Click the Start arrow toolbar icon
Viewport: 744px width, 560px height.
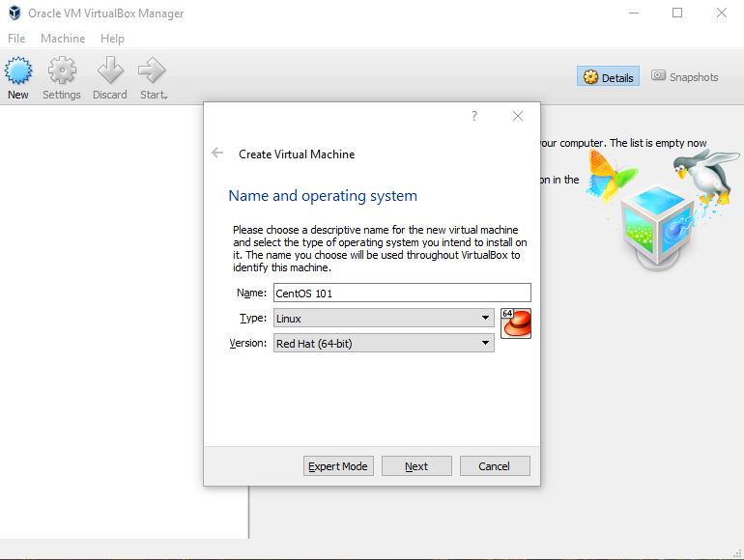coord(152,70)
